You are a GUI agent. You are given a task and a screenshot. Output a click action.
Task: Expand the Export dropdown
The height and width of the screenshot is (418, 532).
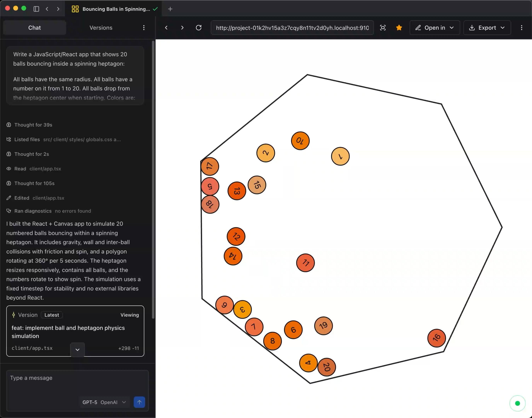pyautogui.click(x=487, y=28)
